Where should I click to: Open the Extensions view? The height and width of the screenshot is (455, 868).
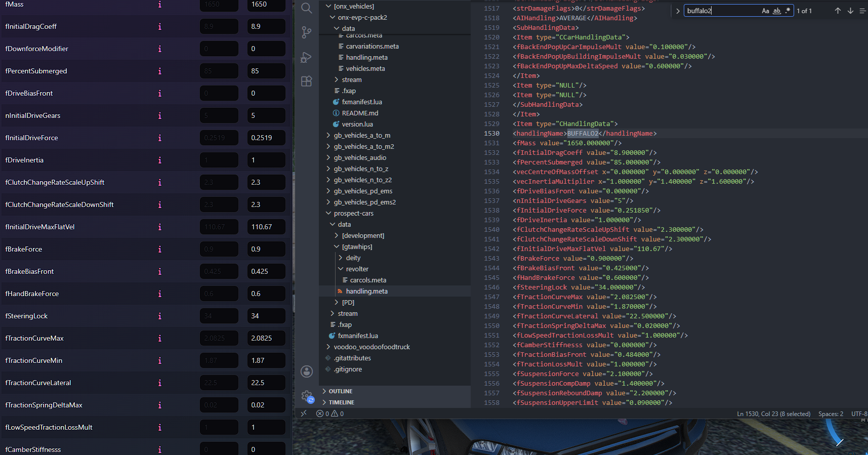click(306, 81)
